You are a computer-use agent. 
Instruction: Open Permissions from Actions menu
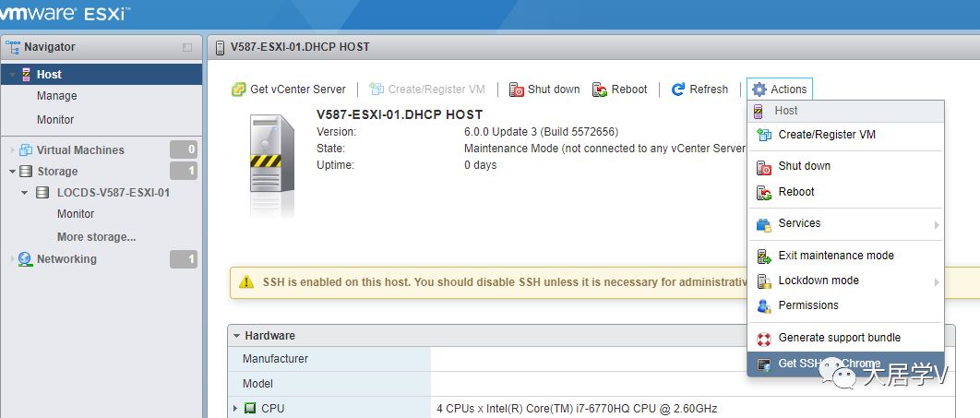click(x=845, y=305)
